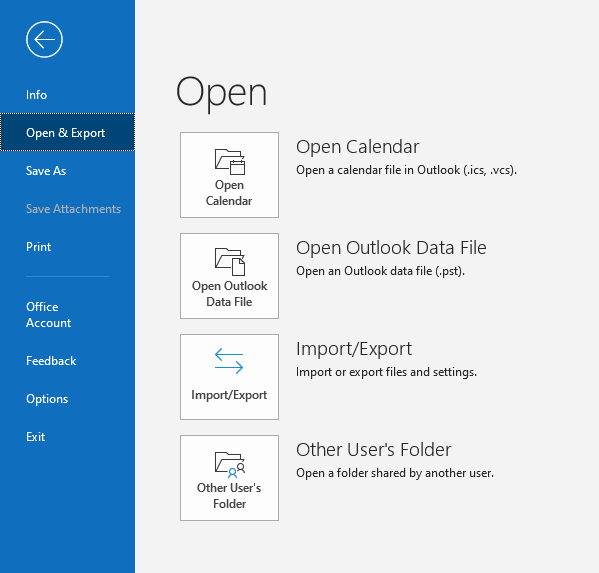The width and height of the screenshot is (599, 573).
Task: View Office Account settings
Action: coord(49,315)
